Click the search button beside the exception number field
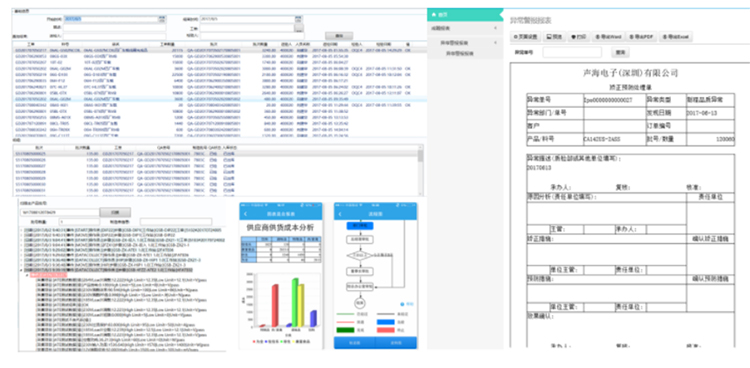The width and height of the screenshot is (750, 368). click(x=619, y=52)
